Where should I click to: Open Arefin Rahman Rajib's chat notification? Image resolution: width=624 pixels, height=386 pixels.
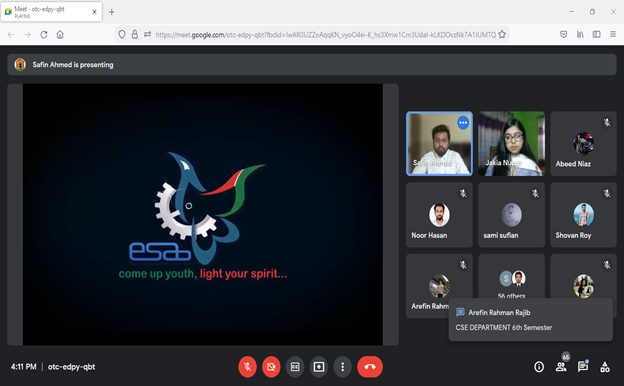click(x=530, y=320)
